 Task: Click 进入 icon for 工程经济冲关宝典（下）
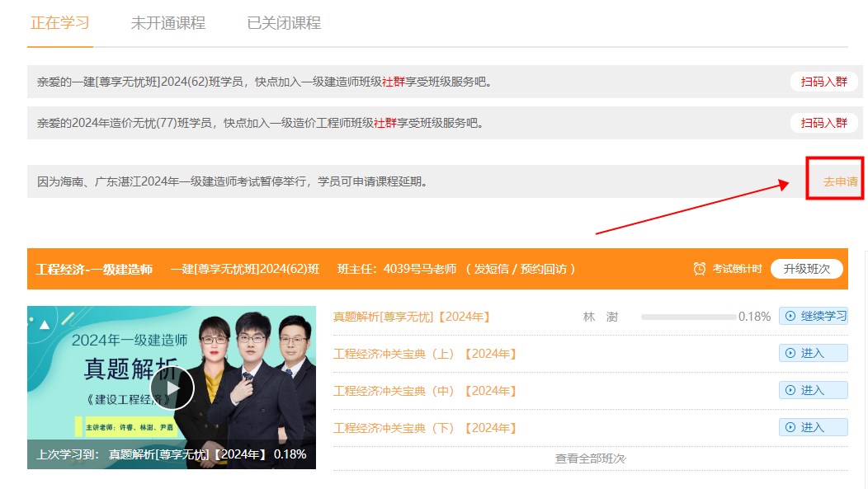[x=790, y=427]
